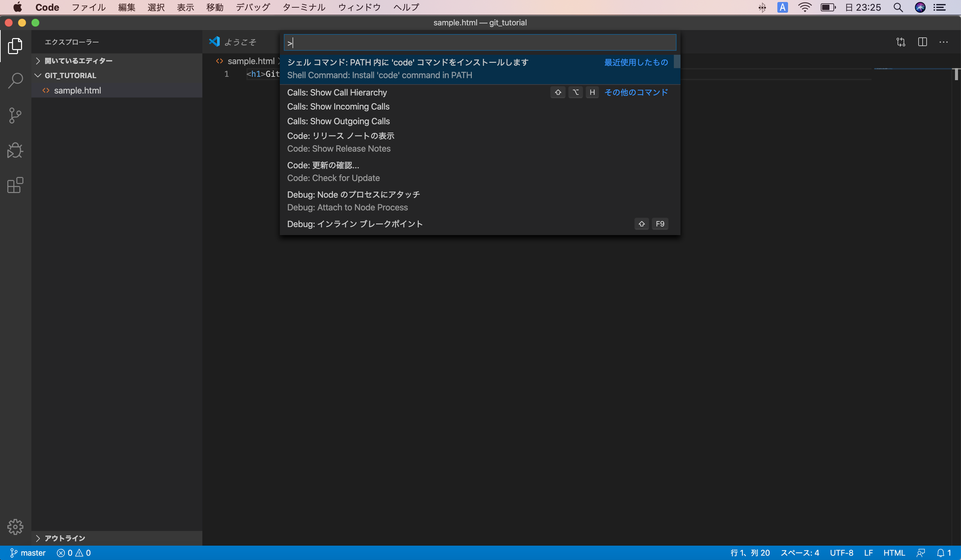Select Code: Check for Update command
The image size is (961, 560).
480,172
